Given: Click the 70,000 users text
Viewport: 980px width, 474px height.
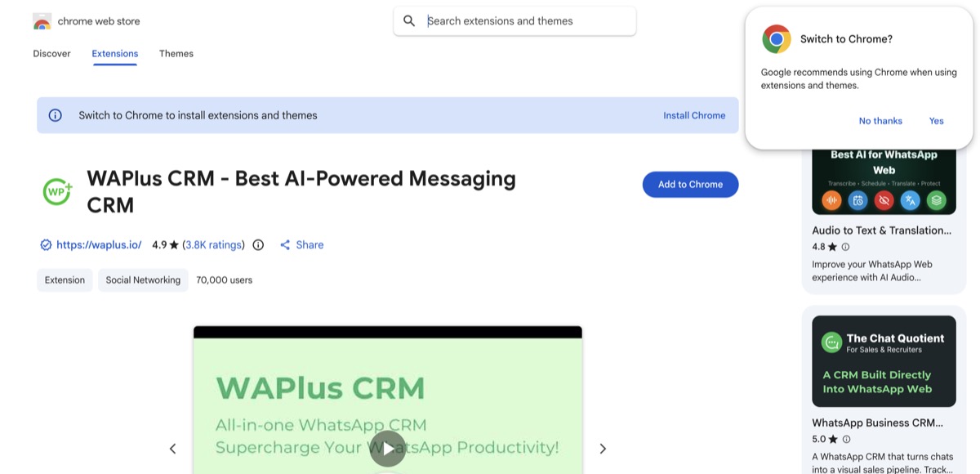Looking at the screenshot, I should (225, 280).
